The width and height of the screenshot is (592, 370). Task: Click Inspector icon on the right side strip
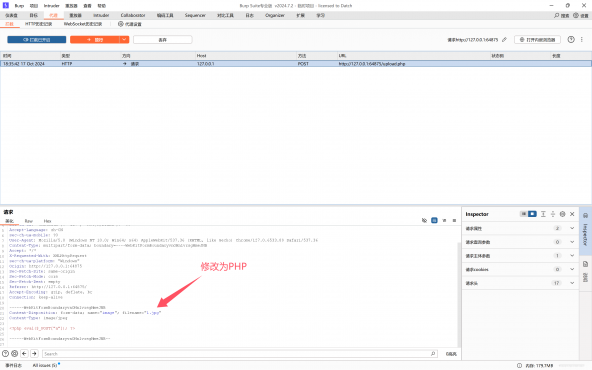(585, 216)
